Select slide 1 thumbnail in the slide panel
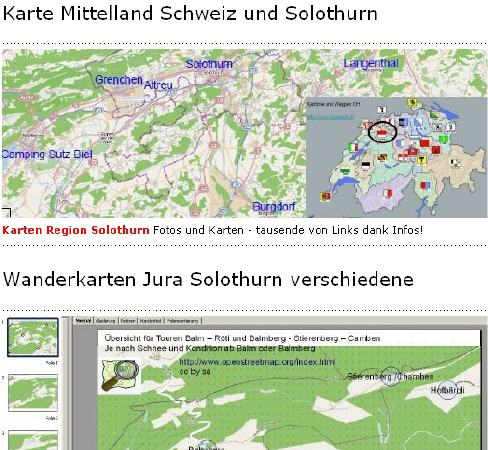Image resolution: width=488 pixels, height=450 pixels. tap(33, 337)
